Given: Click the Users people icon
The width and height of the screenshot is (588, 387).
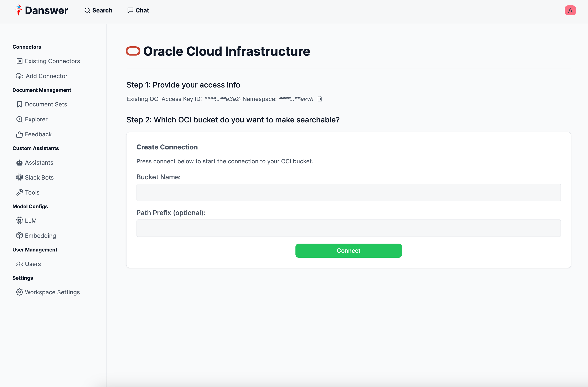Looking at the screenshot, I should click(x=20, y=264).
